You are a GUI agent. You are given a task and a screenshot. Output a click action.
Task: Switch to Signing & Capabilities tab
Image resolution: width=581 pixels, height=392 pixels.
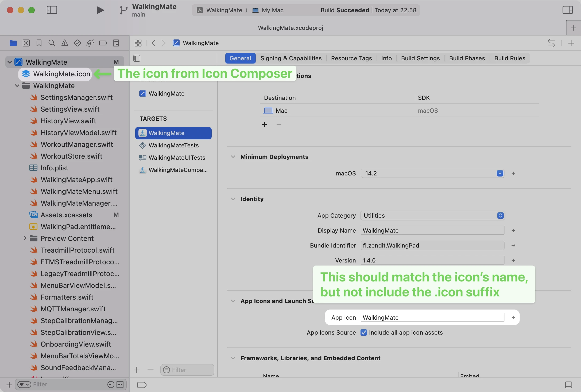291,58
